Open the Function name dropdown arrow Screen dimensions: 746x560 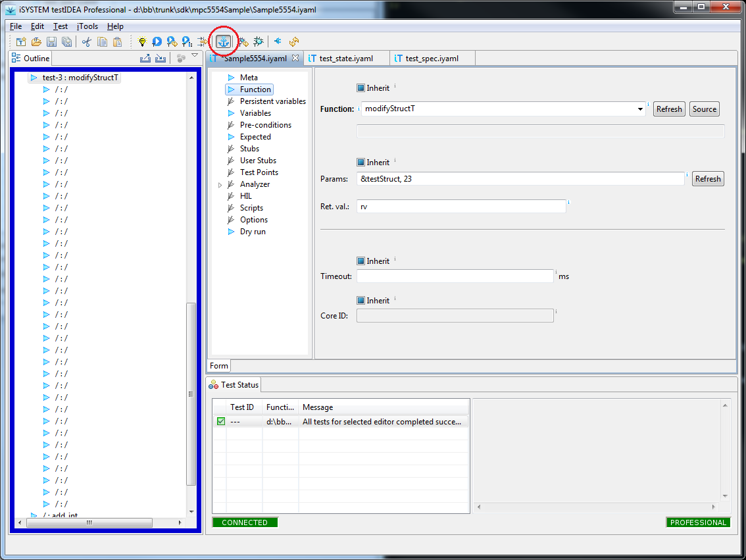[640, 109]
